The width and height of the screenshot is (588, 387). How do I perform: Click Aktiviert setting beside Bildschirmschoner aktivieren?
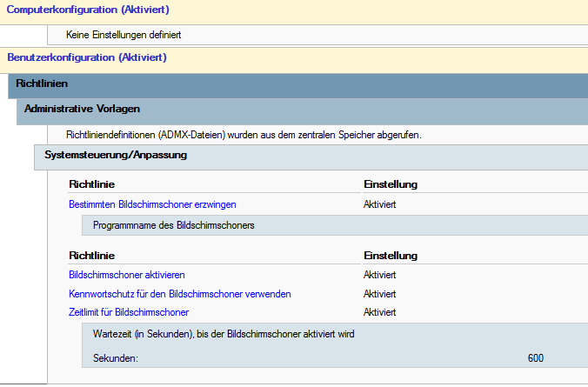pos(380,275)
